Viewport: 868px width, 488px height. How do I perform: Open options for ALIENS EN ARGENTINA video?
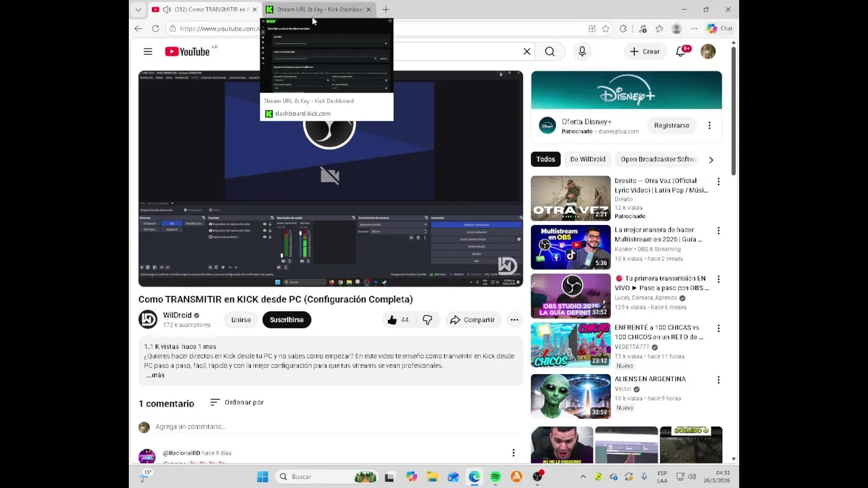718,380
